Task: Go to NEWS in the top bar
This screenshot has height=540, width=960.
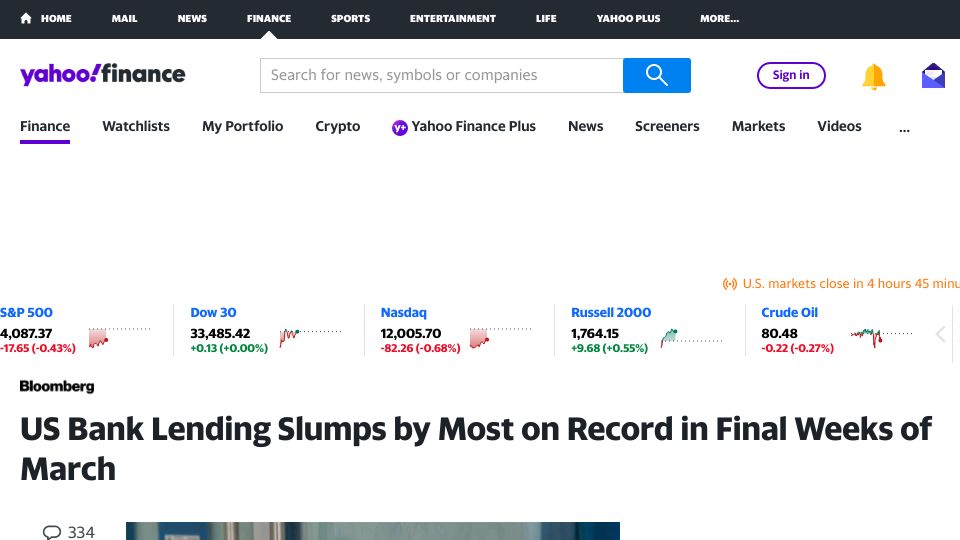Action: [192, 18]
